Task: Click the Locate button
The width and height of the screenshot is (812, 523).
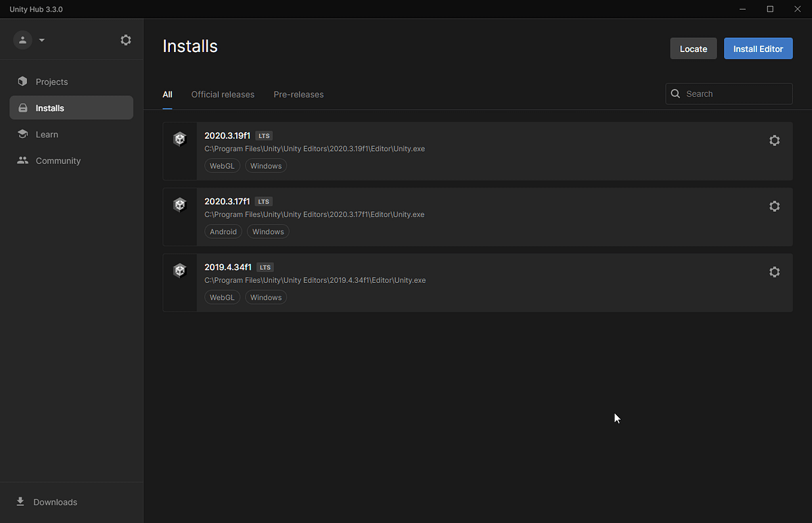Action: tap(693, 48)
